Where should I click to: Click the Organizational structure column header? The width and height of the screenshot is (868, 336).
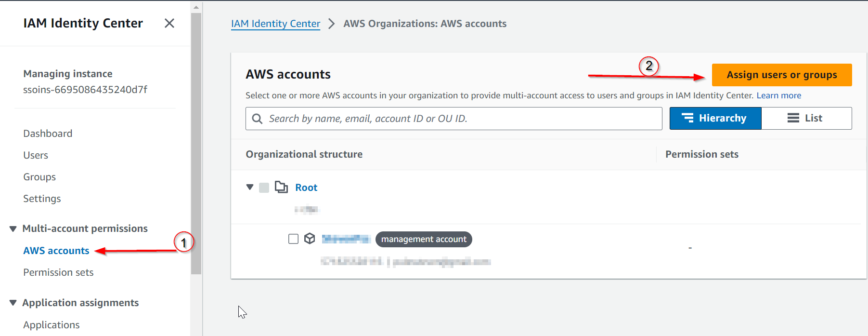[304, 154]
